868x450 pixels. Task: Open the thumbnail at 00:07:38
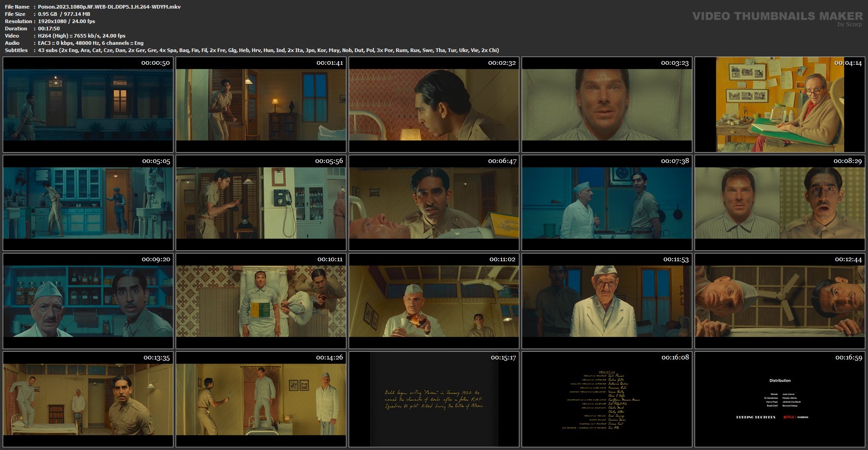[607, 203]
